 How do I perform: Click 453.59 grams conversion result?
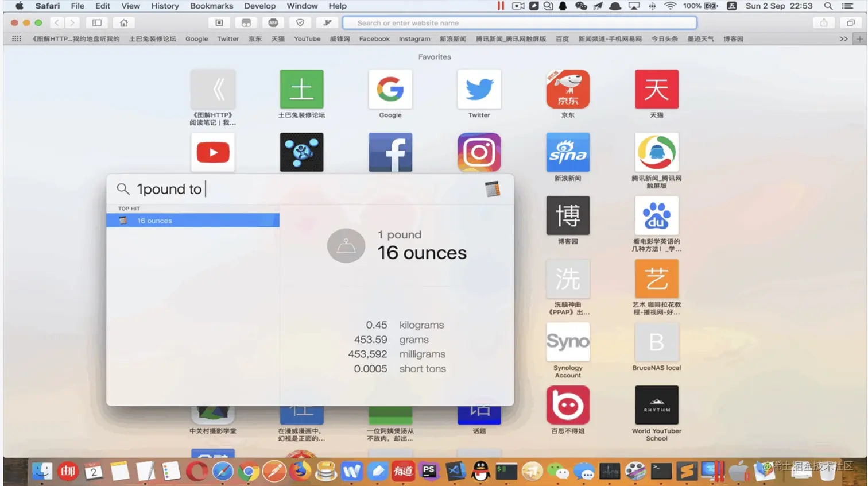(392, 340)
